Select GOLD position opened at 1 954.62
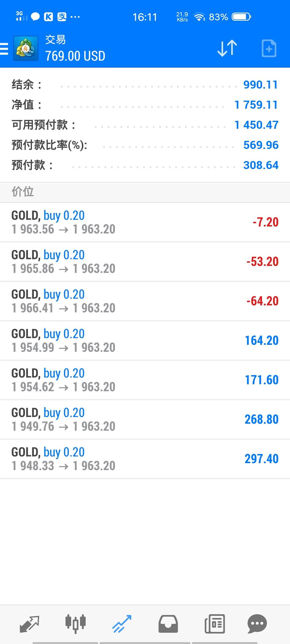 [145, 380]
